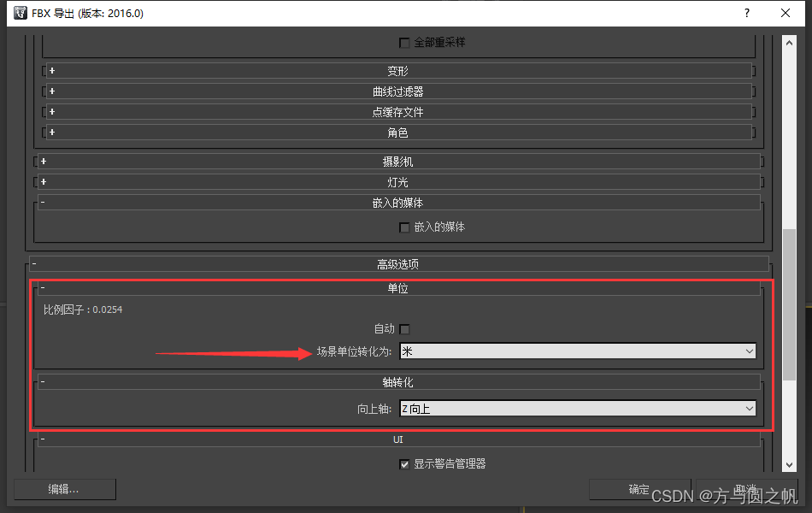Expand the 点缓存文件 rollout plus icon
Image resolution: width=812 pixels, height=513 pixels.
[x=52, y=112]
